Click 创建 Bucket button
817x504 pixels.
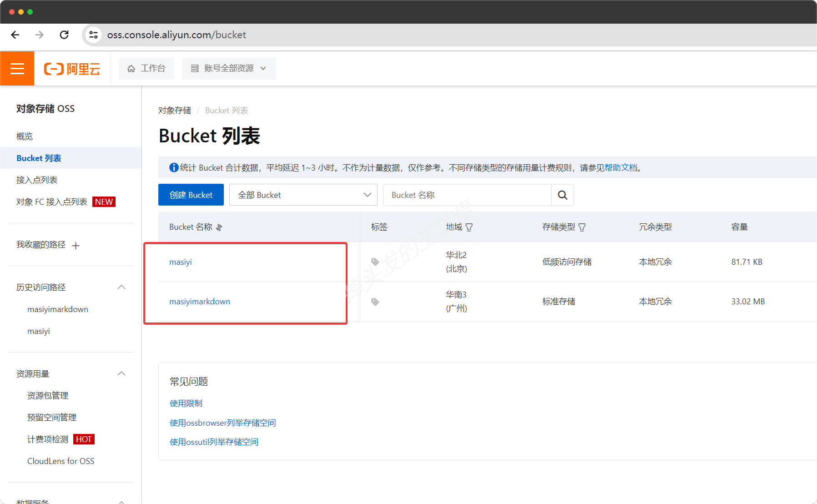coord(191,195)
